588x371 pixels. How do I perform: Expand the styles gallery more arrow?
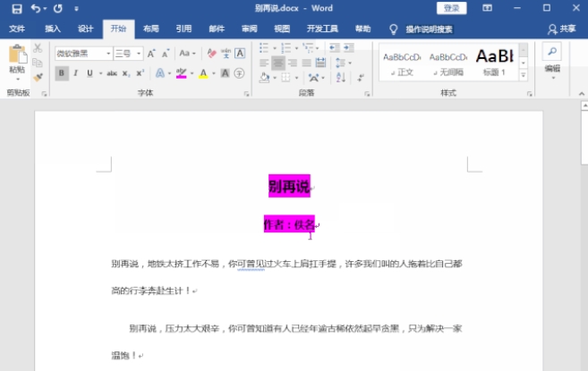524,75
